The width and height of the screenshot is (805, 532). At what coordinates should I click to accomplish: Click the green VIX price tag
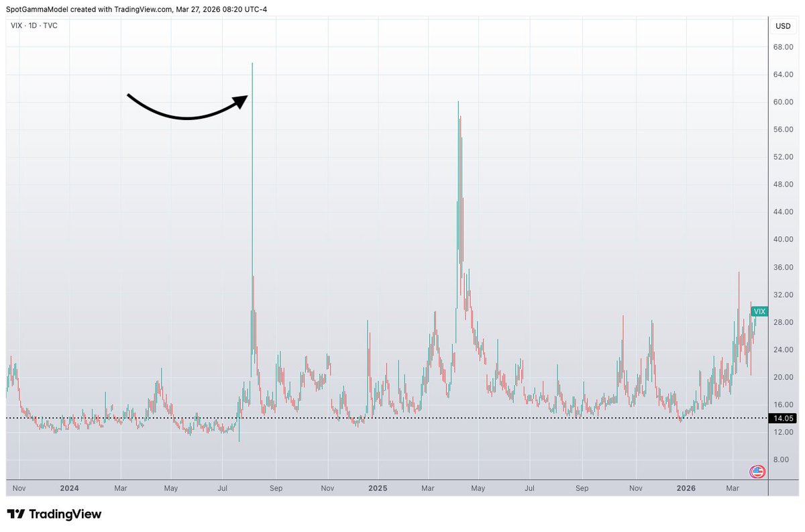759,311
